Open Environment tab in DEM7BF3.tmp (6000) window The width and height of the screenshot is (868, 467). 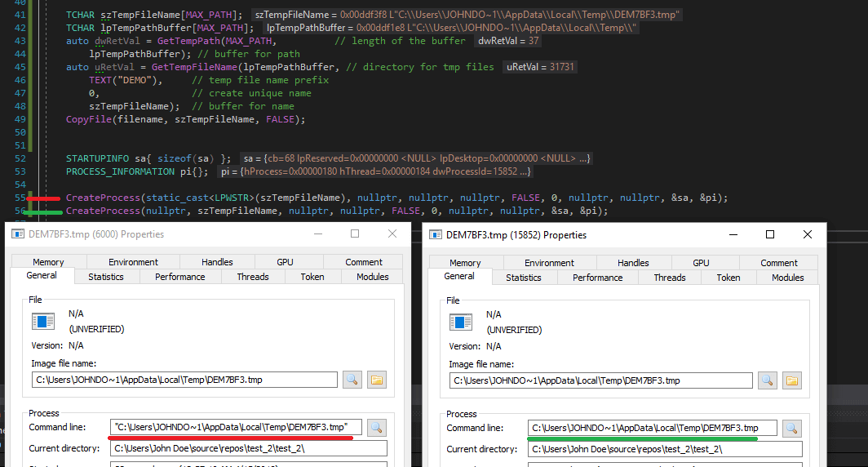133,262
